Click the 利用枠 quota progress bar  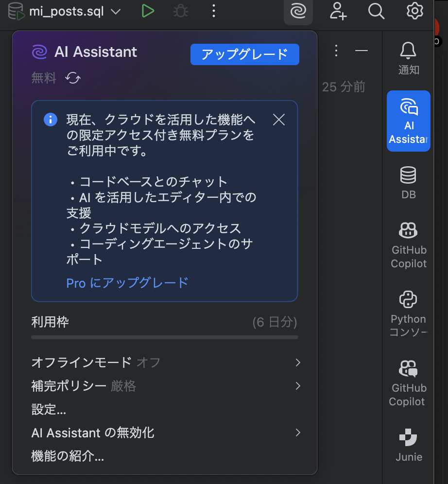click(x=165, y=337)
